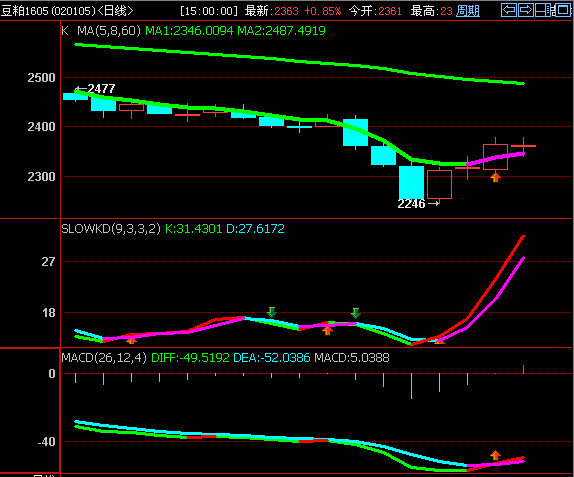This screenshot has width=574, height=477.
Task: Click the middle orange arrow on SLOWKD panel
Action: tap(328, 330)
